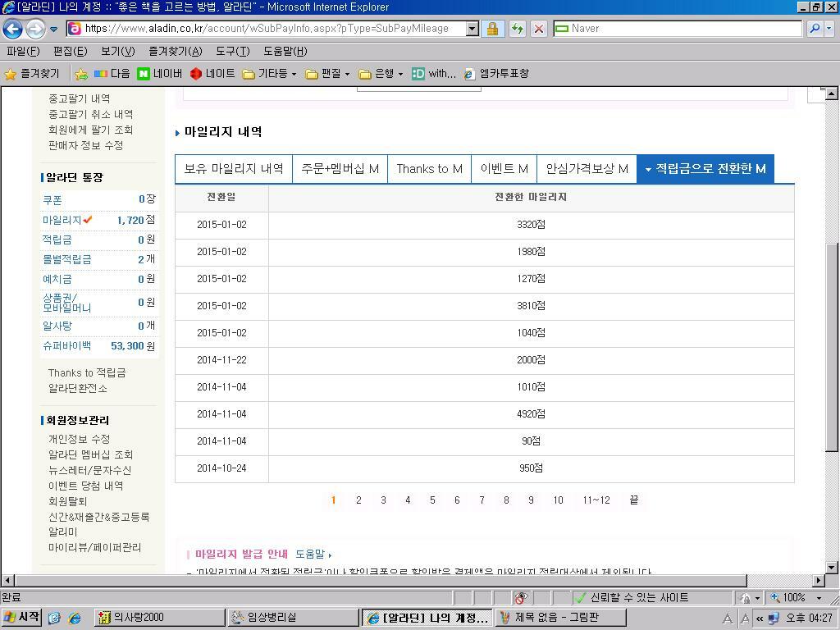This screenshot has height=630, width=840.
Task: Click the magnifier search button
Action: [815, 29]
